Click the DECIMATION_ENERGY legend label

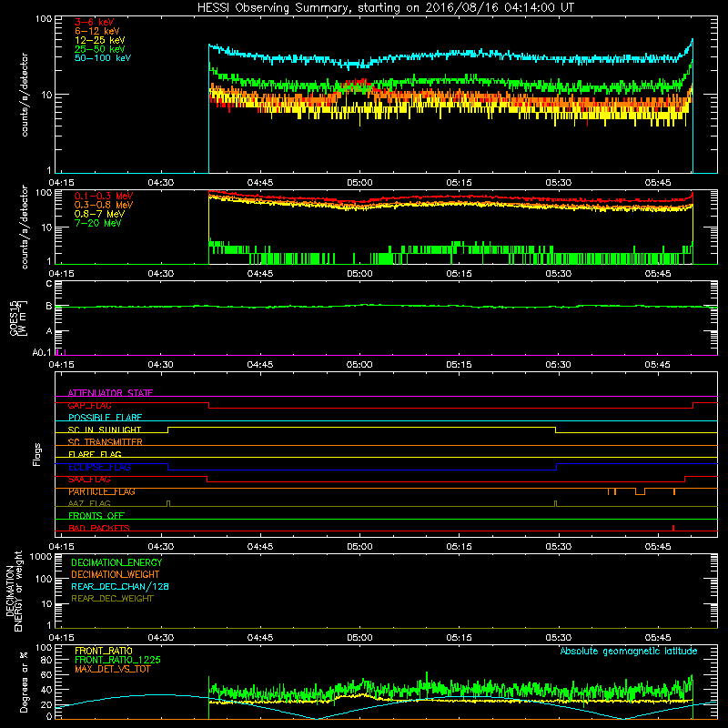click(116, 562)
